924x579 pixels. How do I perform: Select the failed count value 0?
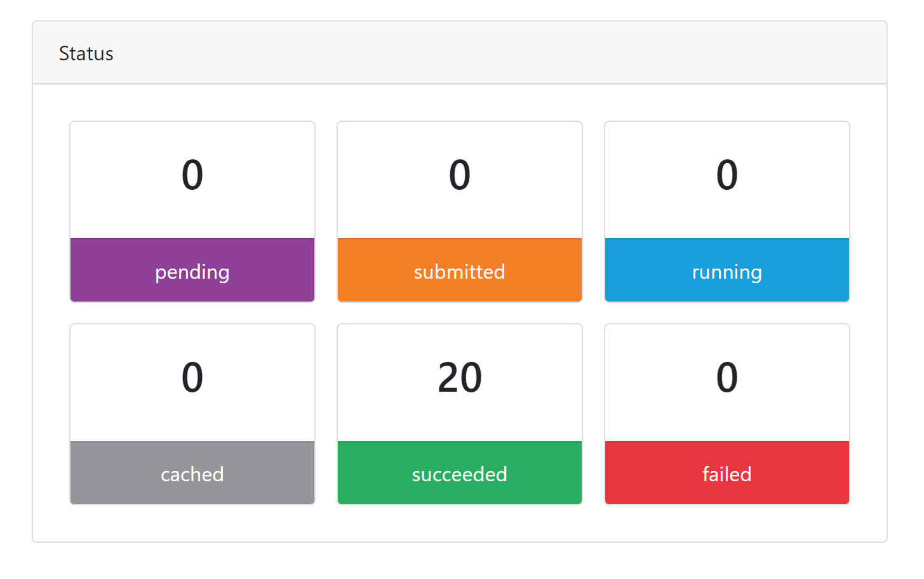727,378
